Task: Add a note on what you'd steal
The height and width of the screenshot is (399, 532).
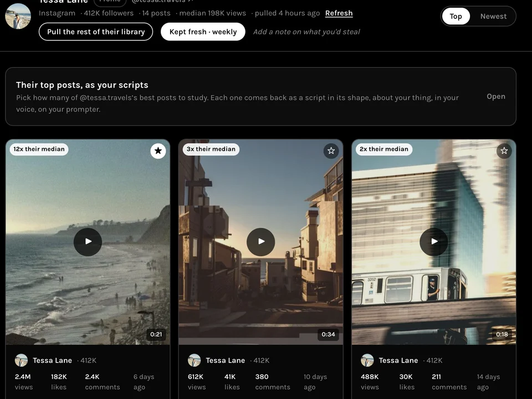Action: click(x=306, y=32)
